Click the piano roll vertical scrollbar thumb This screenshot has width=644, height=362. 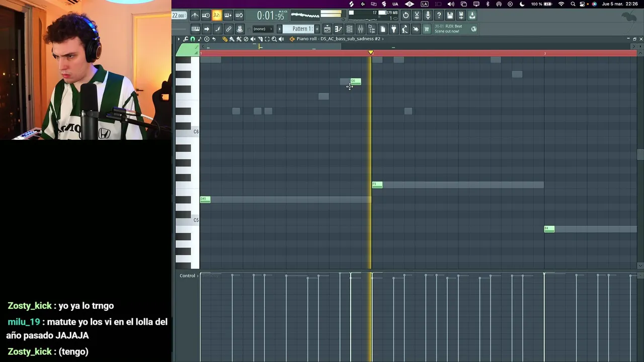pyautogui.click(x=640, y=154)
